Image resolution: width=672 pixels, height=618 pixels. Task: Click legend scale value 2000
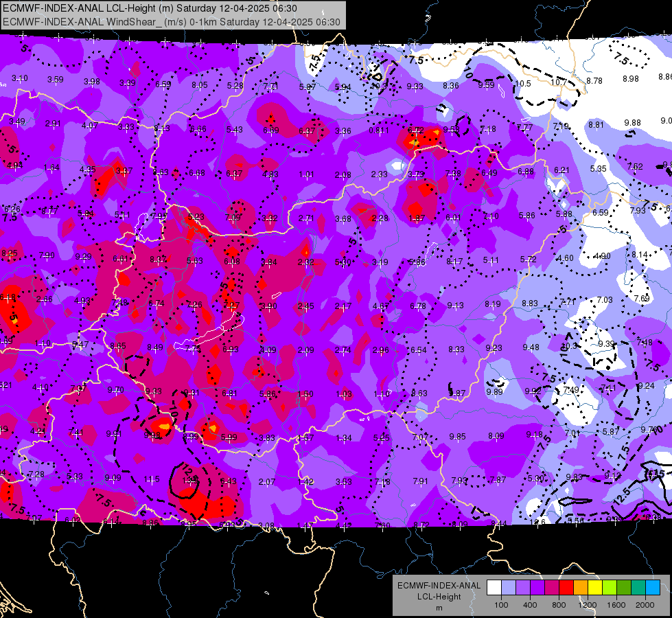(x=645, y=605)
